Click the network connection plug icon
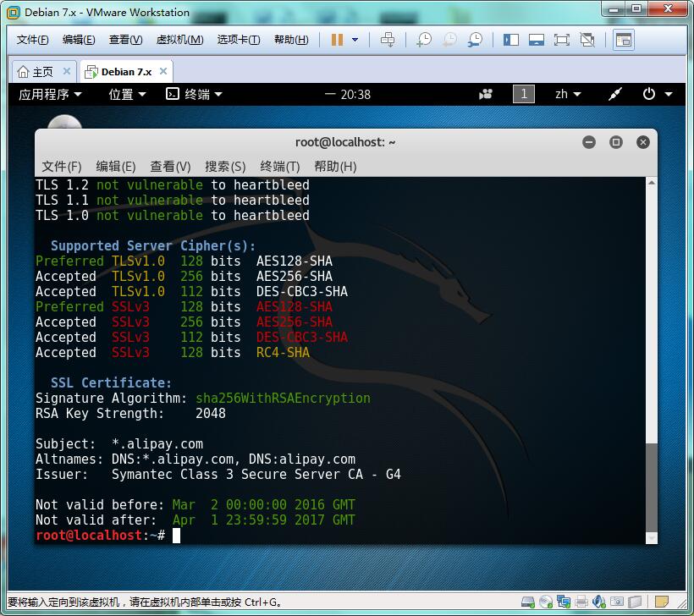 pyautogui.click(x=614, y=94)
